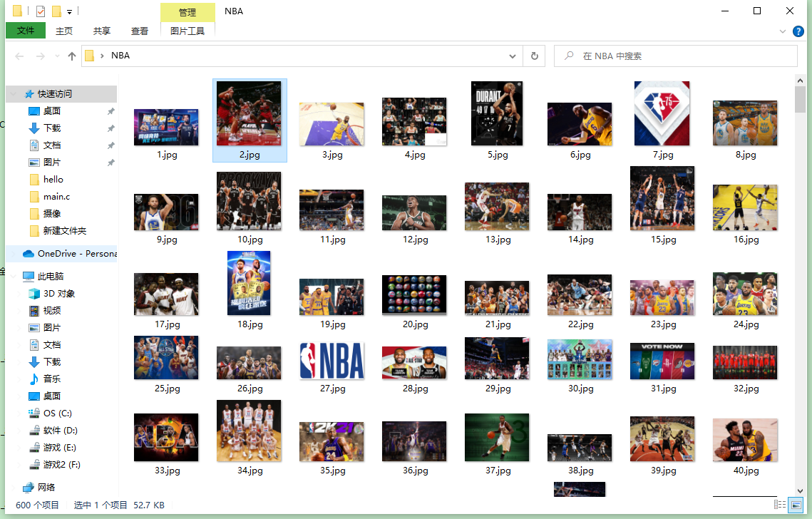Open the 共享 ribbon tab
The height and width of the screenshot is (519, 812).
pos(101,31)
